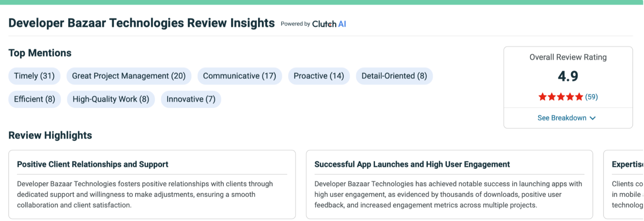The height and width of the screenshot is (221, 644).
Task: Pick the Efficient (8) mention chip
Action: click(x=34, y=99)
